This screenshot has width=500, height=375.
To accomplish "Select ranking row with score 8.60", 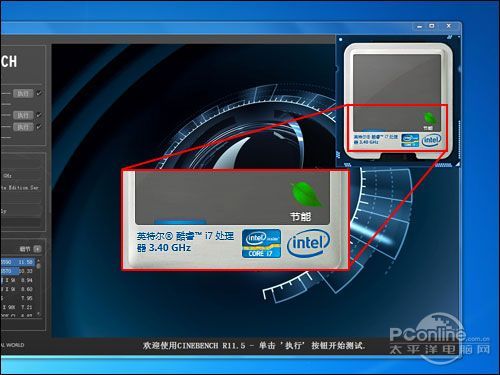I will [18, 289].
